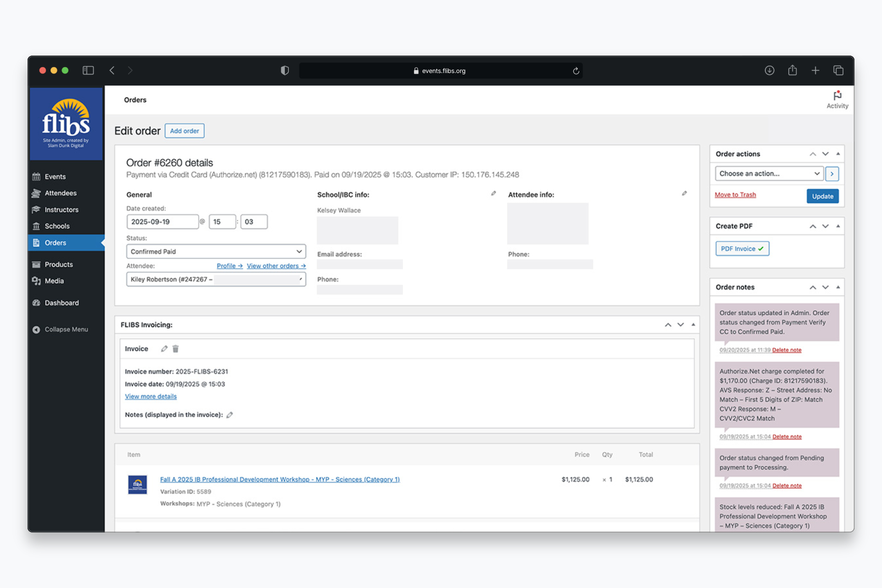Click the Move to Trash link
Viewport: 882px width, 588px height.
pos(735,195)
